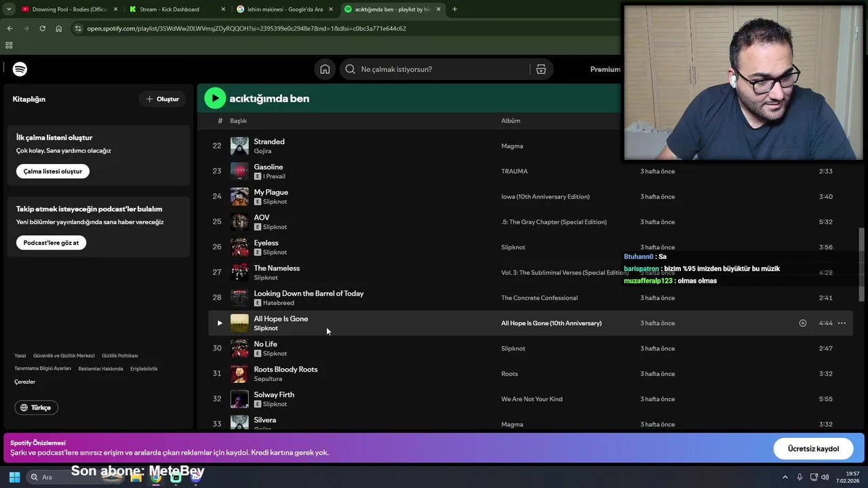This screenshot has height=488, width=868.
Task: Play the track All Hope Is Gone
Action: click(220, 323)
